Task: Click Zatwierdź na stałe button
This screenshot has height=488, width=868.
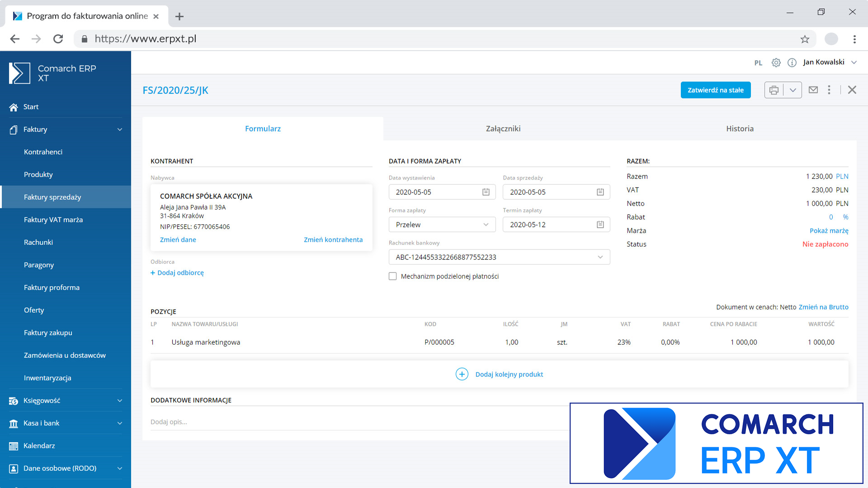Action: pos(716,90)
